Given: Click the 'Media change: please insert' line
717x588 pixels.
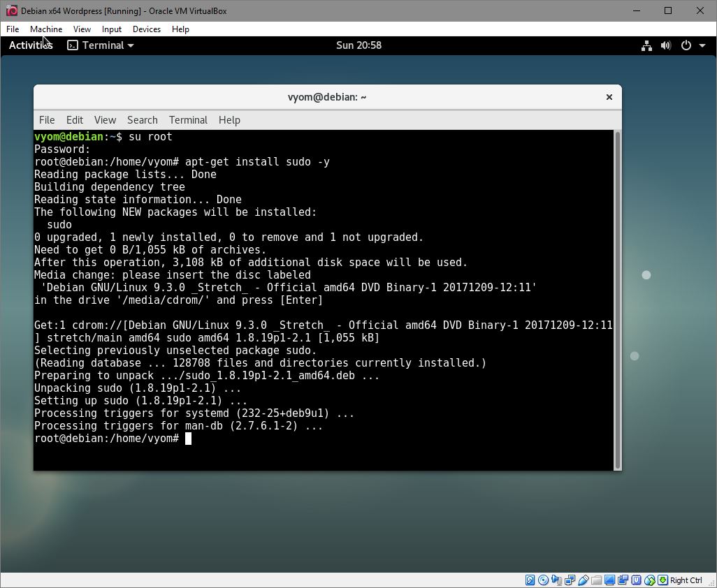Looking at the screenshot, I should (x=173, y=274).
